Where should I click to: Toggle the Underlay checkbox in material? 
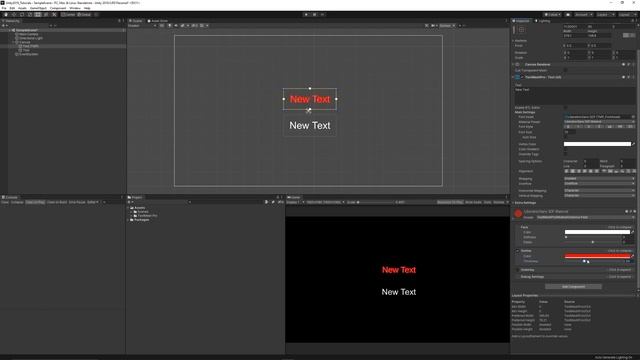[x=518, y=270]
